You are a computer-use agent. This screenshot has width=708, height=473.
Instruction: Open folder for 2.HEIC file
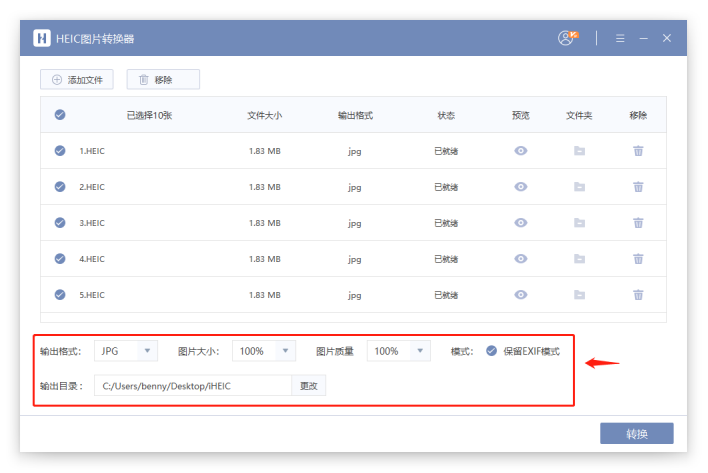[579, 187]
